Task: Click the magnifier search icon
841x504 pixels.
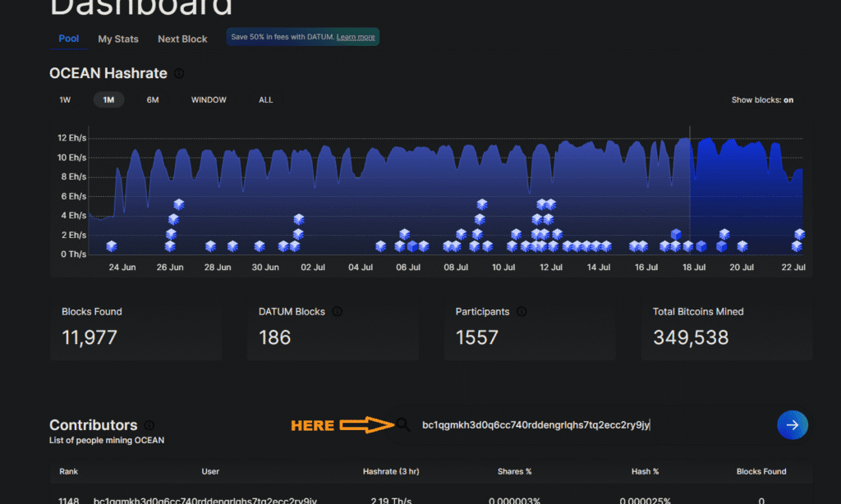Action: pyautogui.click(x=403, y=424)
